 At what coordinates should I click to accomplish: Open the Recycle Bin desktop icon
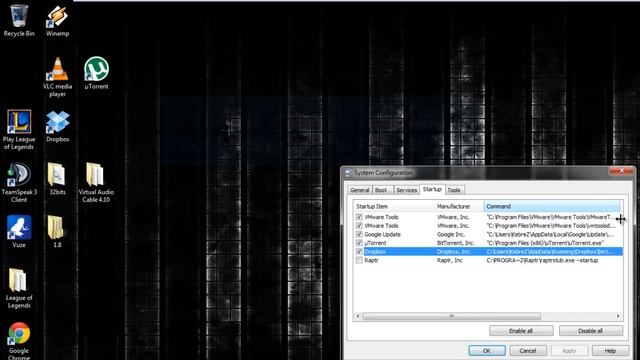[x=19, y=20]
